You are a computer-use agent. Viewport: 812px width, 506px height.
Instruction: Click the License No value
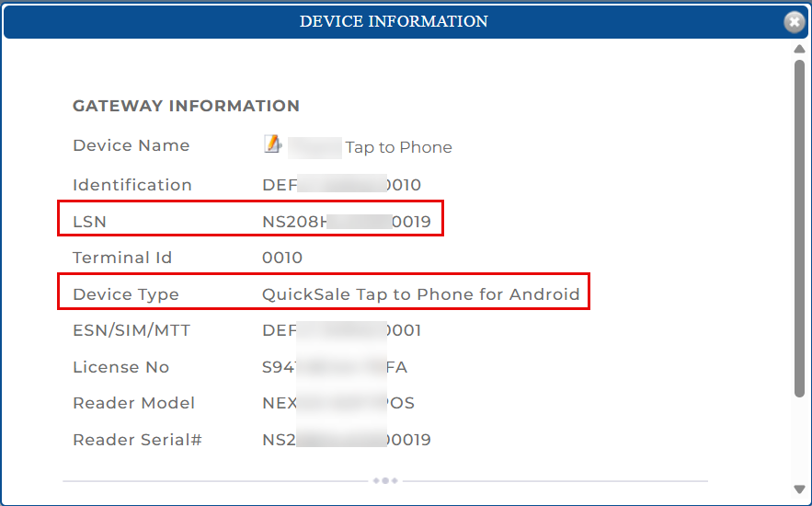click(x=334, y=367)
